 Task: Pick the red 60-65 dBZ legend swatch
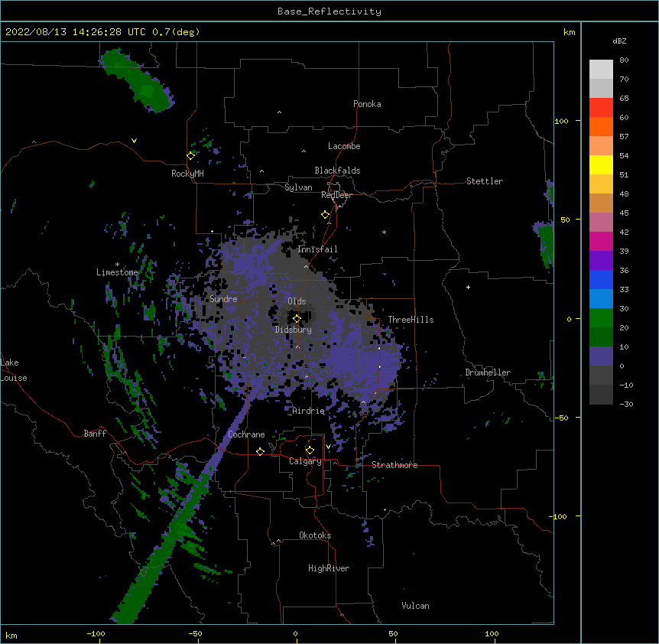coord(601,108)
